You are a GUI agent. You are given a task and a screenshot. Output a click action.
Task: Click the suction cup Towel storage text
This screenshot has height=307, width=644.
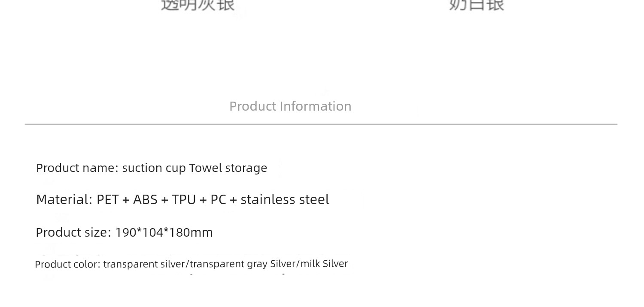click(194, 168)
